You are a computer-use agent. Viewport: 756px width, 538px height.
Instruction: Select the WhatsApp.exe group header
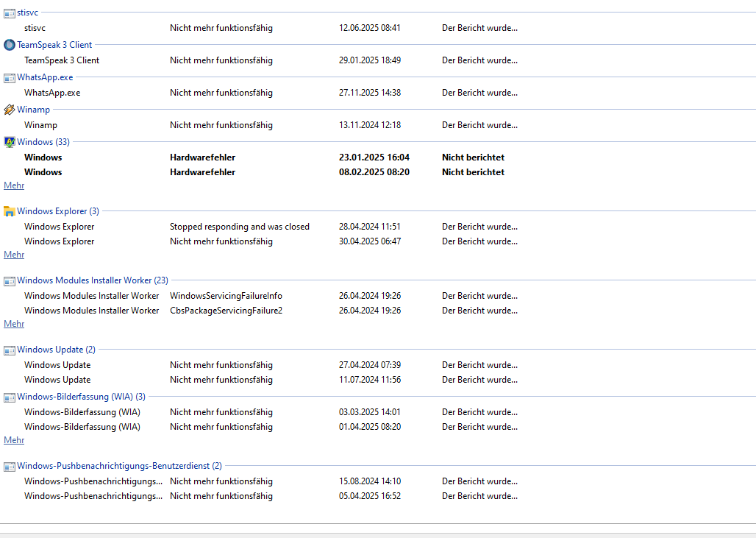[x=45, y=77]
